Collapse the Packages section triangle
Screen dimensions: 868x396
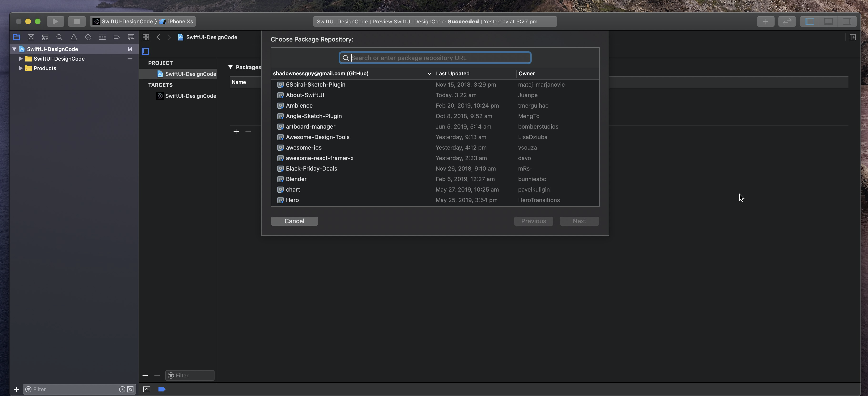click(230, 67)
